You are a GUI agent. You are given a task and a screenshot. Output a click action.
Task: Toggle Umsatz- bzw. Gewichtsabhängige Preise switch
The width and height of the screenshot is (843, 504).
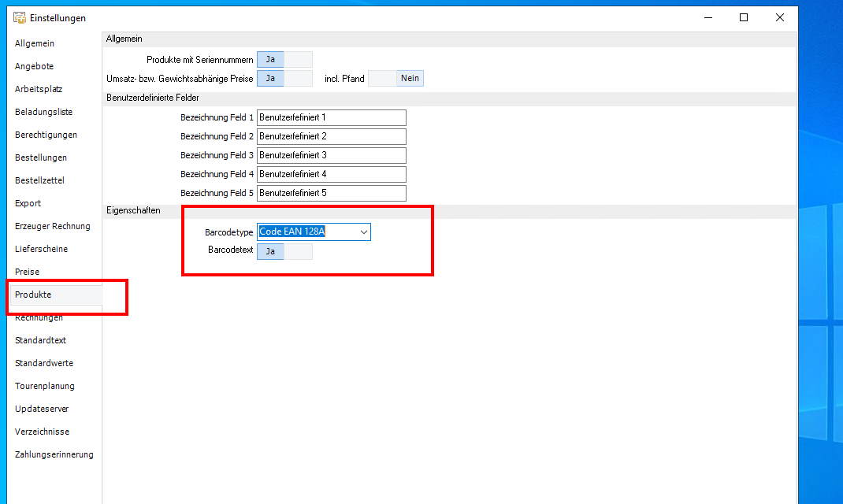click(x=284, y=78)
